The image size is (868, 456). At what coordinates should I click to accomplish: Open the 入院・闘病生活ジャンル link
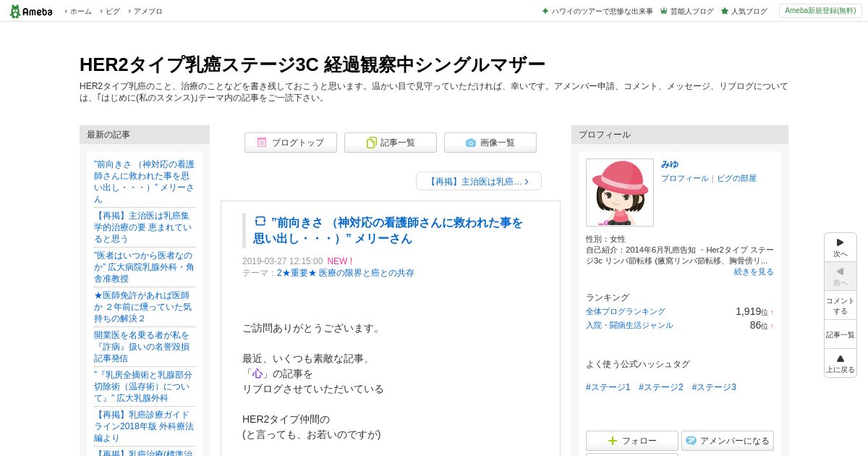click(629, 325)
